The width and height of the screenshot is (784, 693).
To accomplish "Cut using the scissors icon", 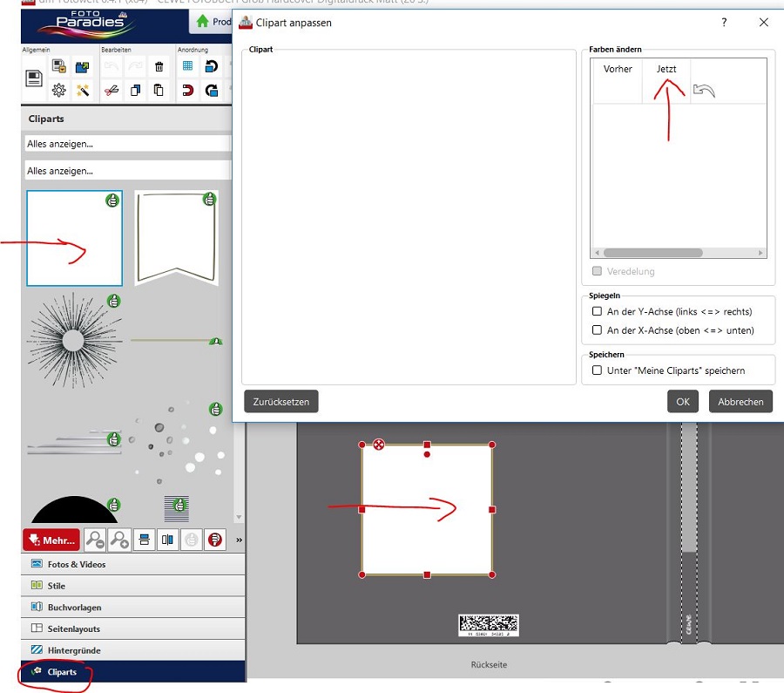I will (x=111, y=90).
